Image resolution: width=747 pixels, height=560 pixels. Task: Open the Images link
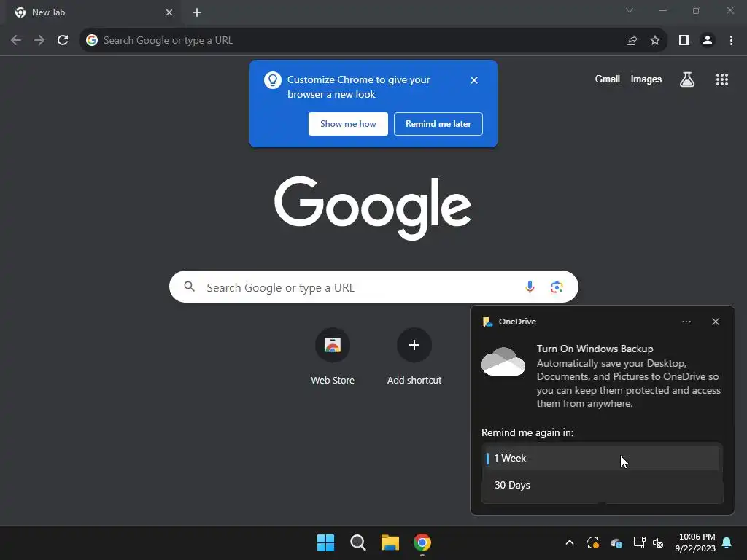646,79
